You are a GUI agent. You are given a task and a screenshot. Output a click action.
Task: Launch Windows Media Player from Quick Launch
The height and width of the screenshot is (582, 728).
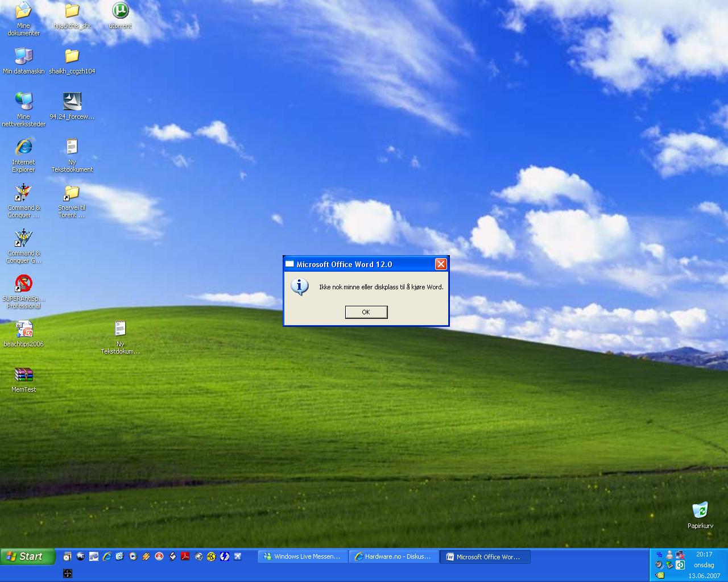tap(133, 556)
